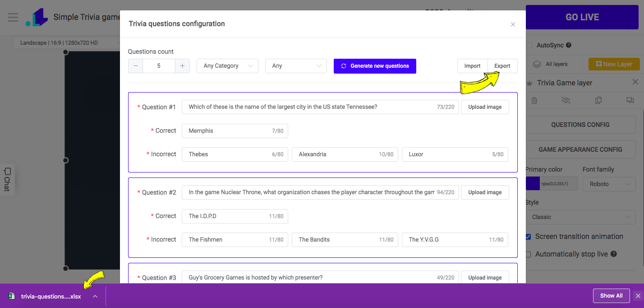Decrease the questions count with minus
This screenshot has width=644, height=308.
coord(136,66)
